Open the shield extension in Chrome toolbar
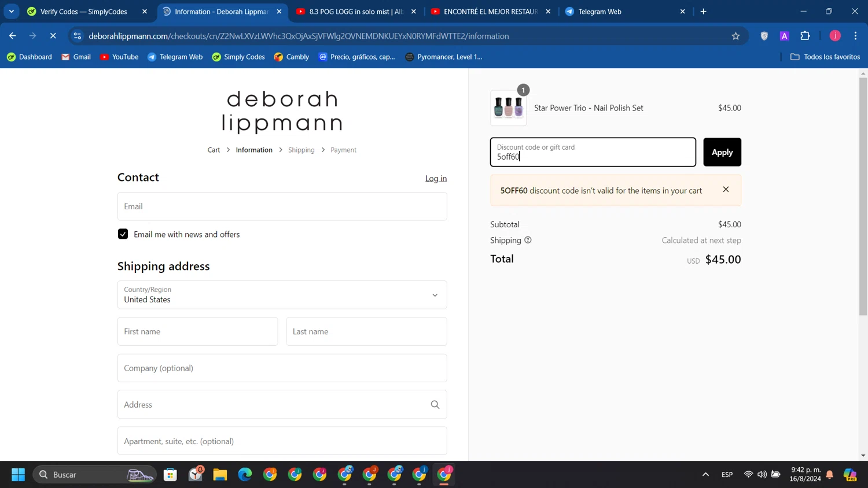This screenshot has width=868, height=488. [x=764, y=36]
